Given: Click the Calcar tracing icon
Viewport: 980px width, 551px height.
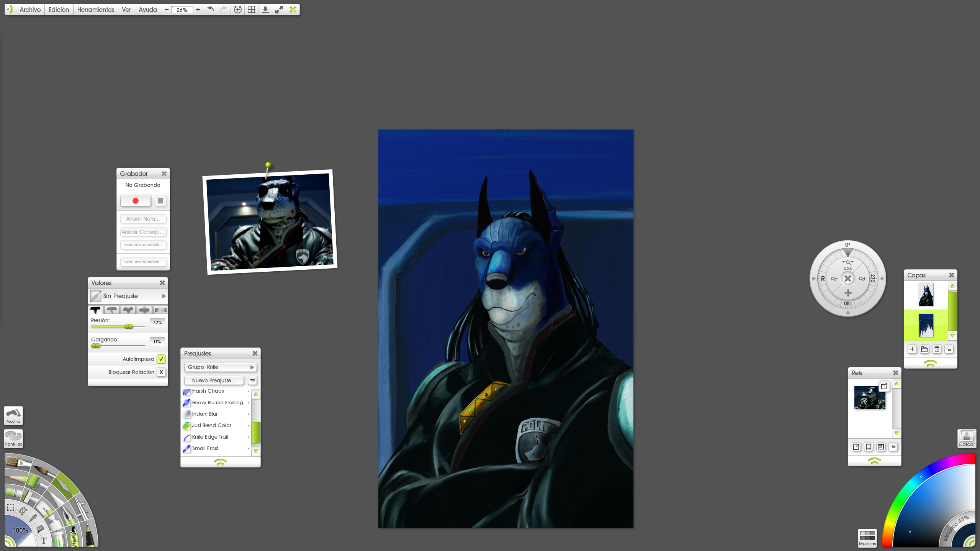Looking at the screenshot, I should [x=966, y=438].
